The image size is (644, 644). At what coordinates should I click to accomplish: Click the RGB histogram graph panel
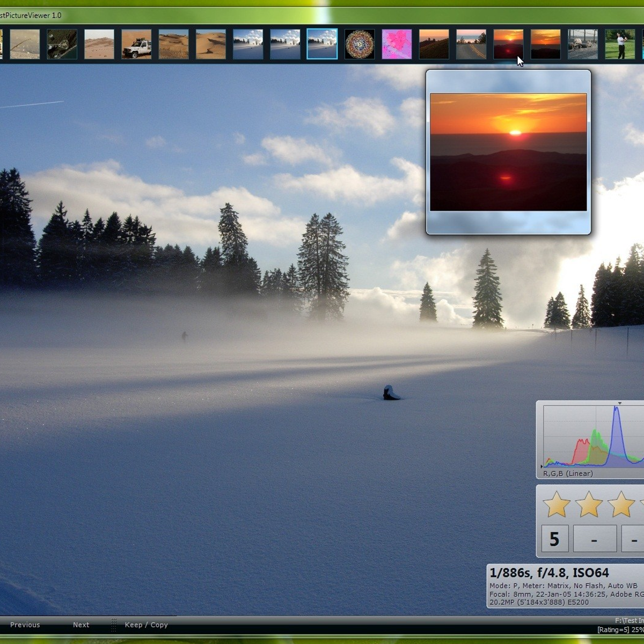pyautogui.click(x=593, y=436)
